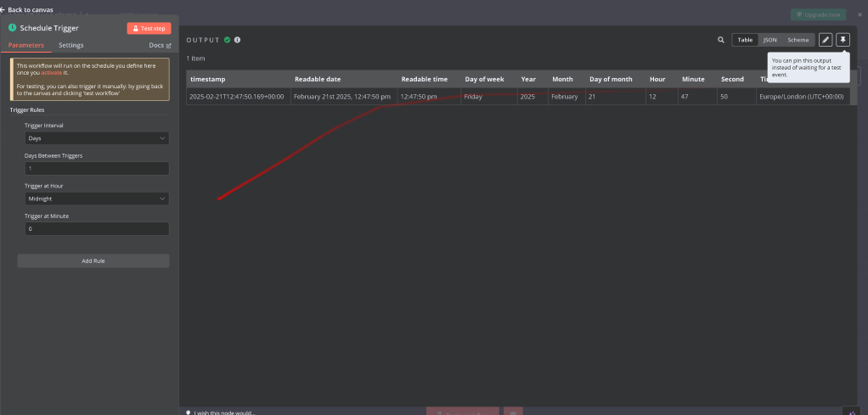
Task: Click the Schedule Trigger node title
Action: pos(49,28)
